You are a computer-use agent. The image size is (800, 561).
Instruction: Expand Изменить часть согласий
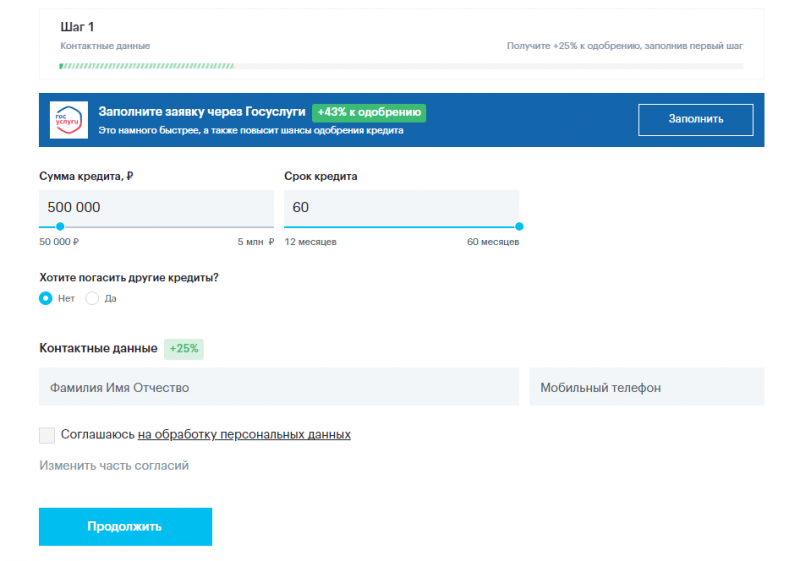tap(114, 465)
